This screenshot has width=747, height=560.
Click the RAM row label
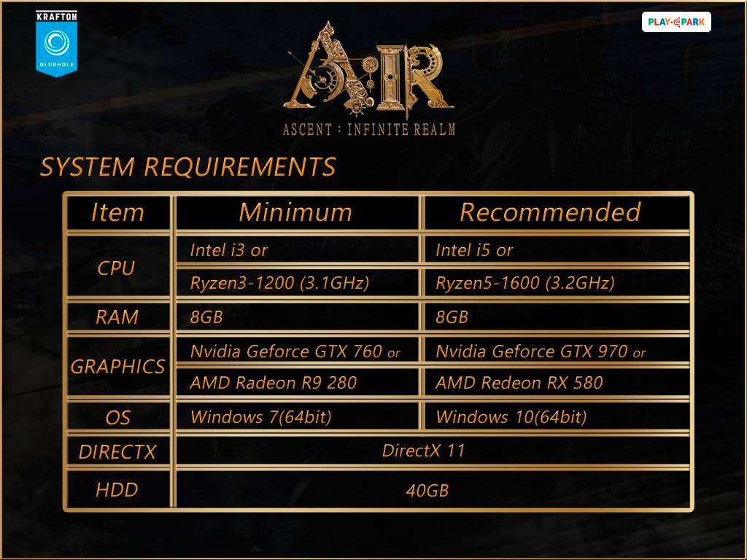tap(117, 317)
